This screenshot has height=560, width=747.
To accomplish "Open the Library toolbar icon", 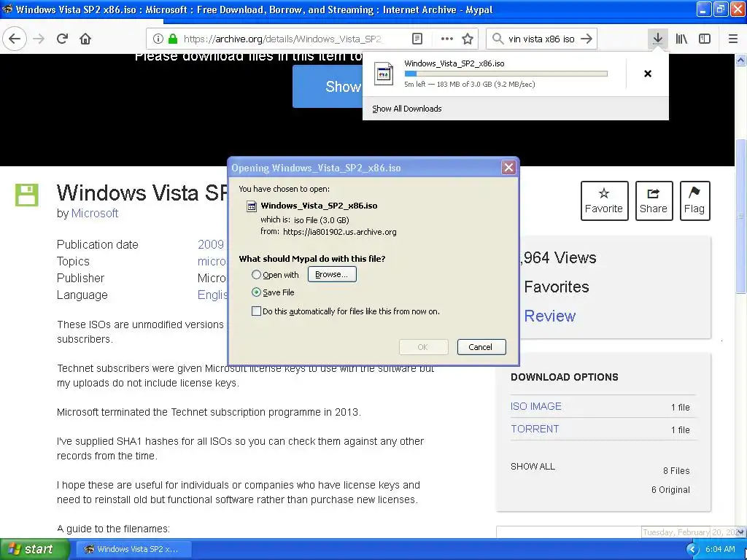I will (681, 39).
